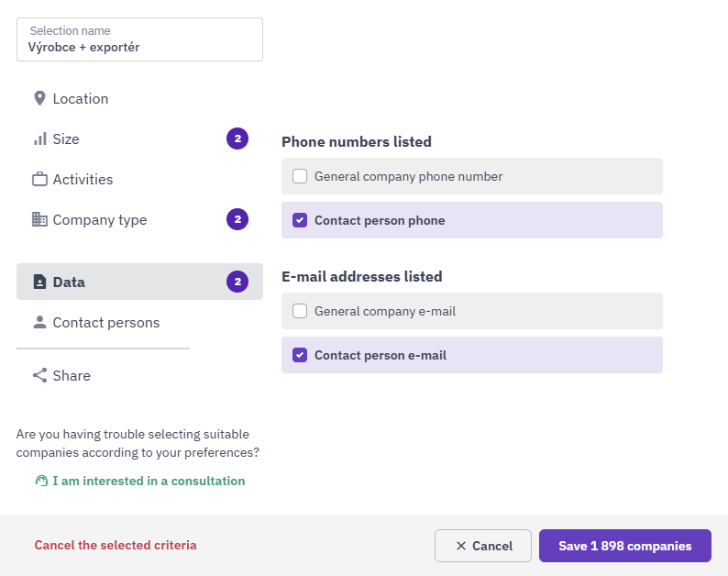The image size is (728, 576).
Task: Click the Location pin icon
Action: 39,98
